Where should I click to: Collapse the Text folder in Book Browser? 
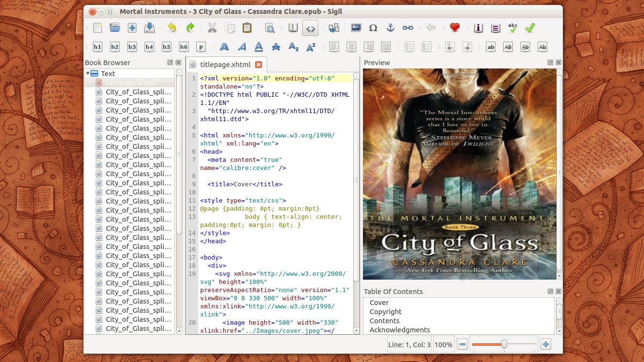(x=88, y=73)
